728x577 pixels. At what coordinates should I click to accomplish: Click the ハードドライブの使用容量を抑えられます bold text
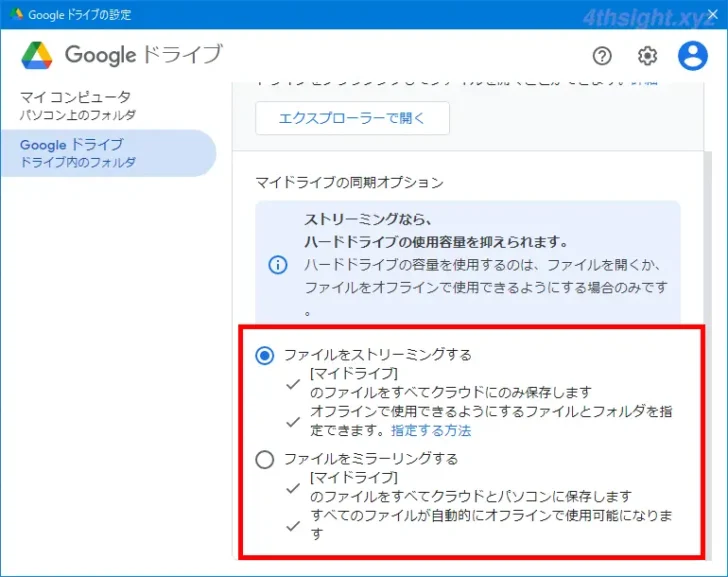click(436, 242)
